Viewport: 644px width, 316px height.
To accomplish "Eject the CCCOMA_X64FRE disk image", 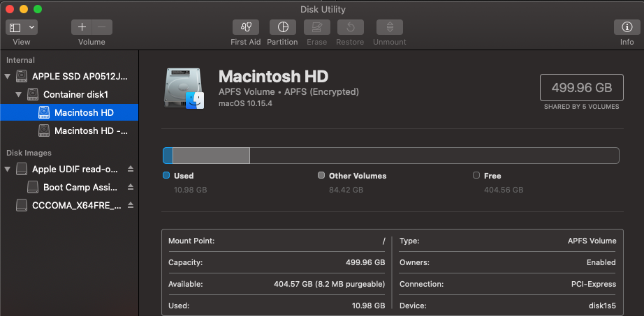I will (131, 205).
